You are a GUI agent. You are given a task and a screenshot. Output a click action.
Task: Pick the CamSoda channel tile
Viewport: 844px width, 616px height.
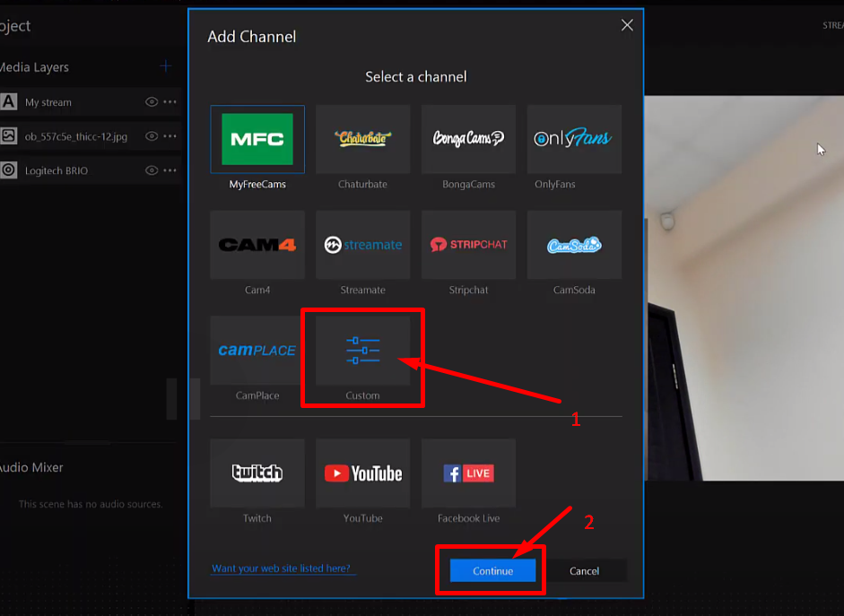click(574, 245)
